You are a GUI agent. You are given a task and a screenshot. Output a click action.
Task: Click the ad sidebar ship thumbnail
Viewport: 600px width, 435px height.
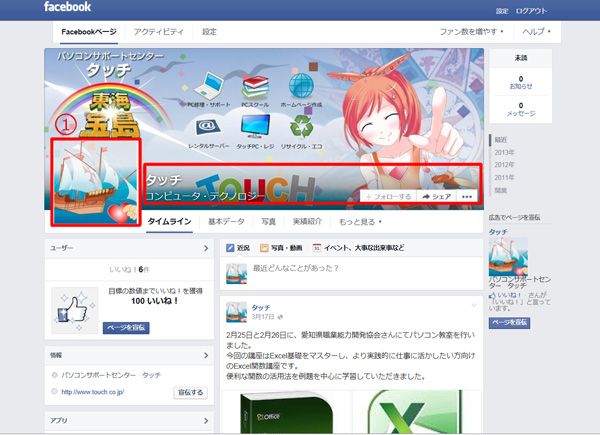coord(508,257)
